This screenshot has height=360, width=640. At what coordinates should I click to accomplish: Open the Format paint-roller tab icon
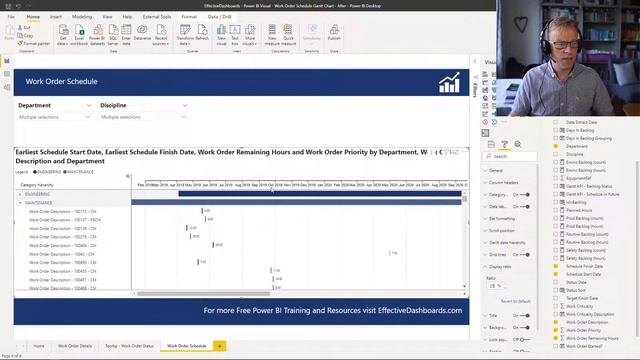click(504, 144)
